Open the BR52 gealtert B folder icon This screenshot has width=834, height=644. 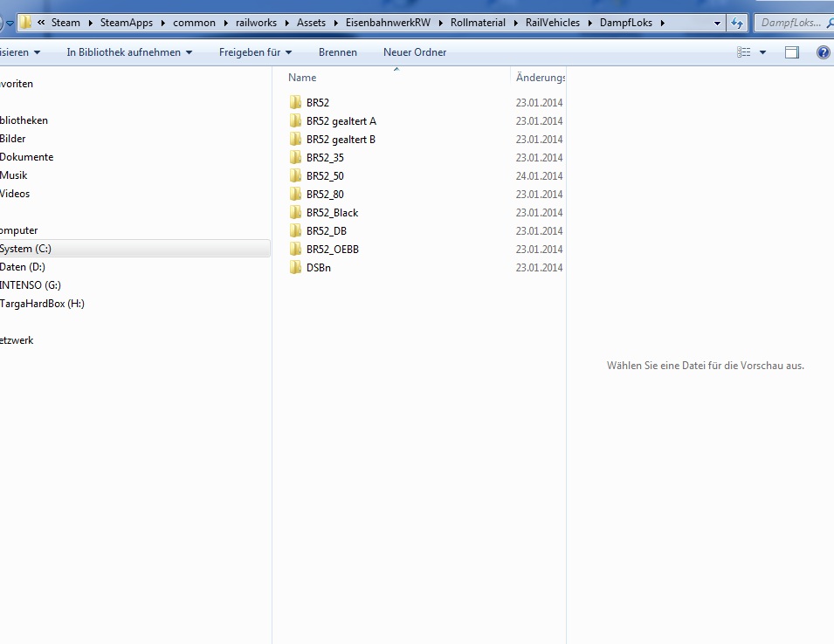(295, 140)
